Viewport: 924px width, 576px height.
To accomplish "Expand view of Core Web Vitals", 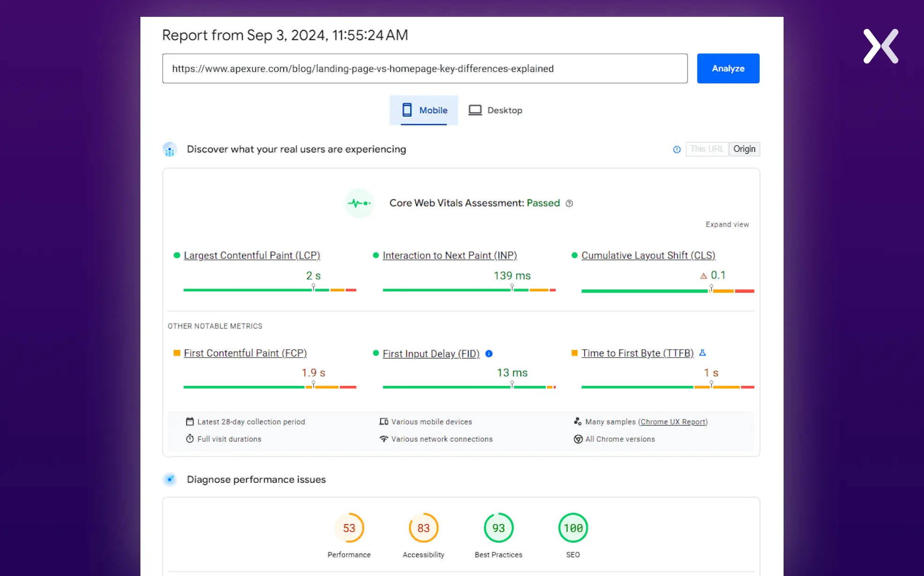I will tap(727, 224).
